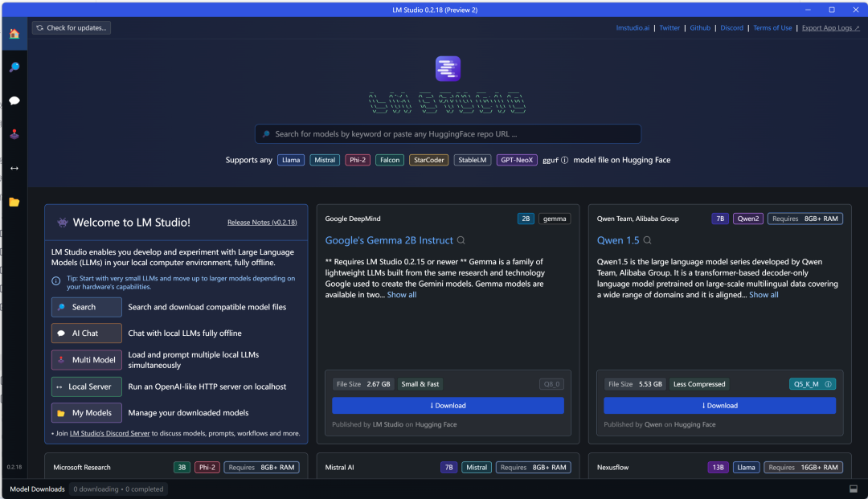Click the Multi Model button
The width and height of the screenshot is (868, 499).
[x=86, y=360]
